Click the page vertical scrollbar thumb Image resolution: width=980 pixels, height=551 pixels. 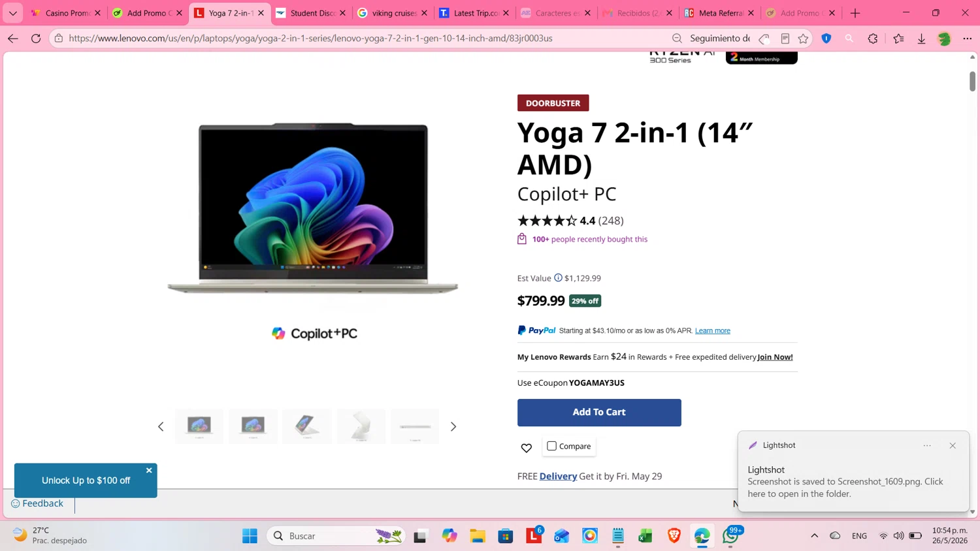972,81
